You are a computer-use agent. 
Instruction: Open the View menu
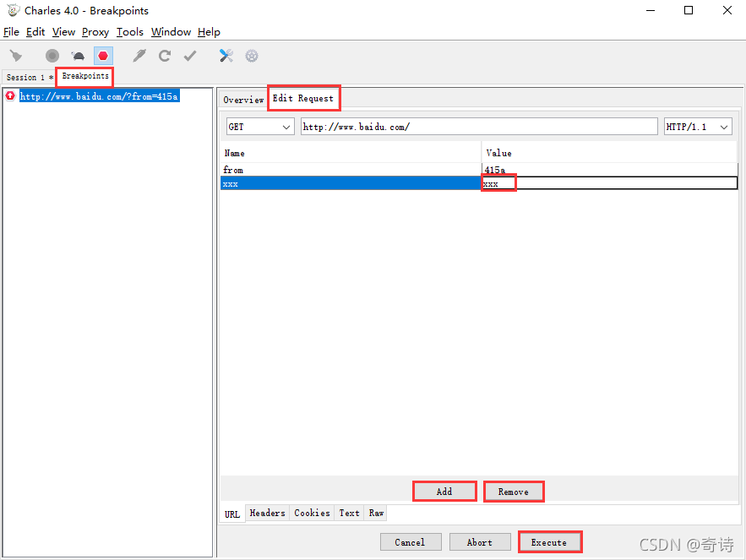63,32
